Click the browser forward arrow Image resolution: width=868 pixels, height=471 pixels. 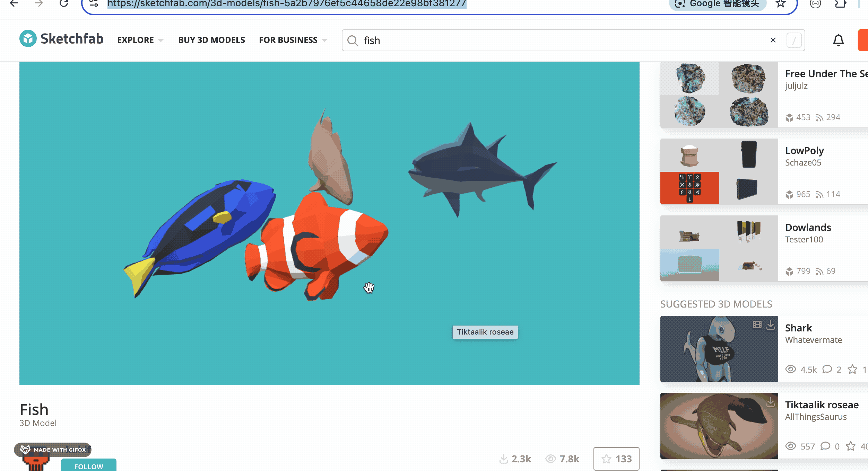39,3
